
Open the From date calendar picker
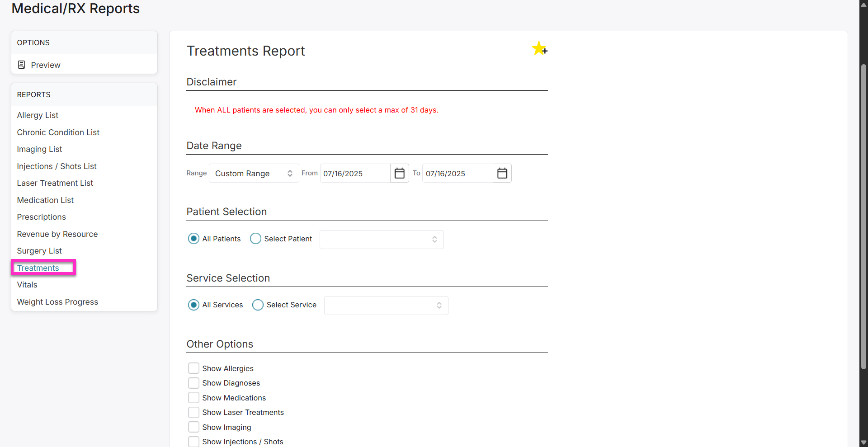coord(399,173)
